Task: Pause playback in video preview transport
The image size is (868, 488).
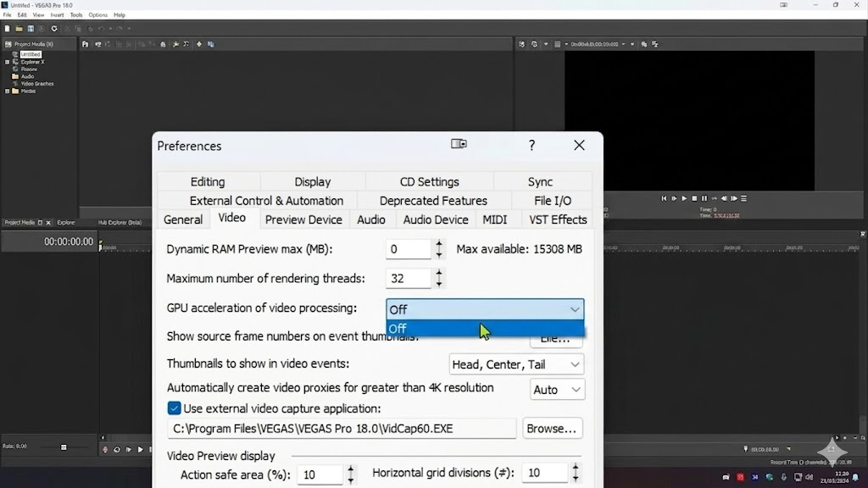Action: pos(704,198)
